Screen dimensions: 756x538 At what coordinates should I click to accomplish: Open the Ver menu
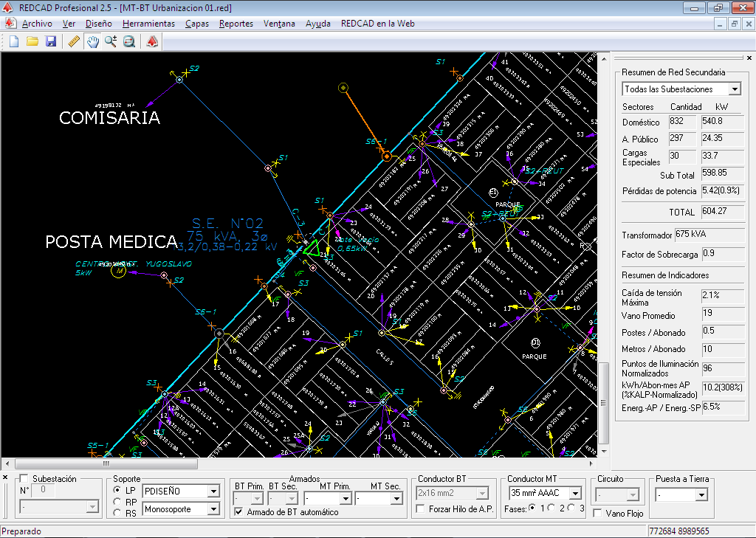pos(69,24)
